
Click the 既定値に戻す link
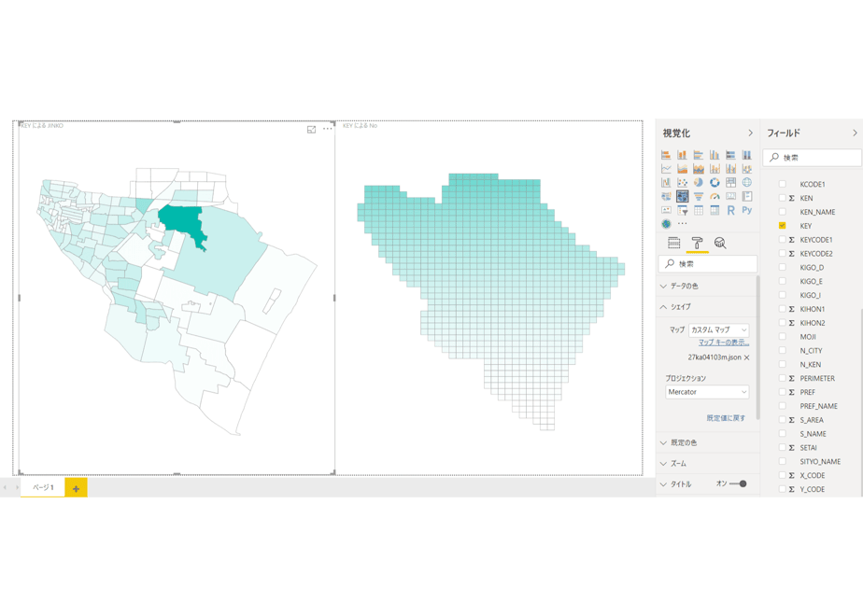[726, 418]
